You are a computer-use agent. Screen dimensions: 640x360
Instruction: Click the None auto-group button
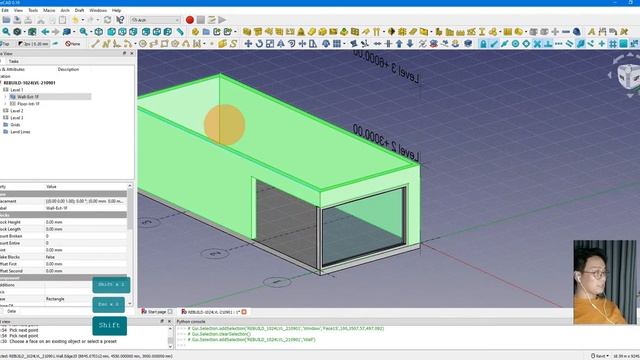(73, 43)
